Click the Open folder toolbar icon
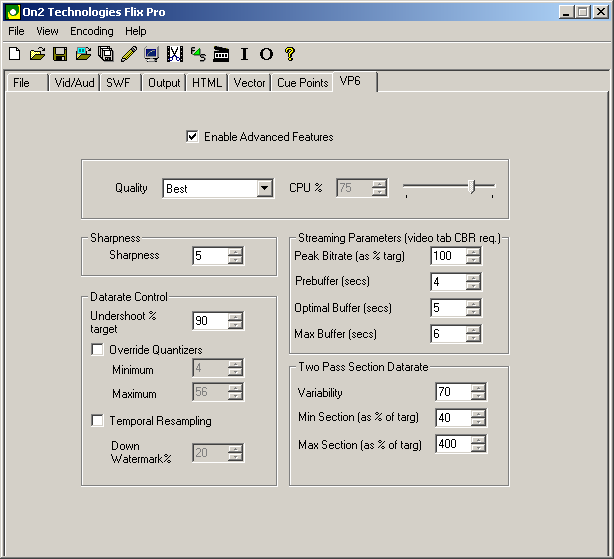The height and width of the screenshot is (559, 614). (x=37, y=54)
